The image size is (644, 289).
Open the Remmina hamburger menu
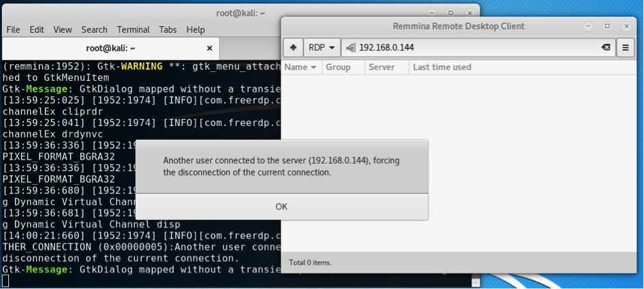pyautogui.click(x=625, y=48)
